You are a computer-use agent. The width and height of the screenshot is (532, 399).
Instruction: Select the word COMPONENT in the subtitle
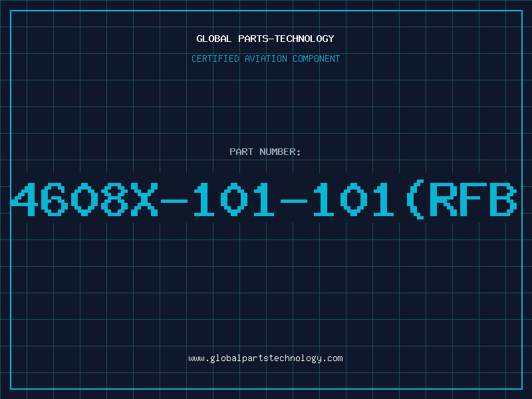[317, 59]
